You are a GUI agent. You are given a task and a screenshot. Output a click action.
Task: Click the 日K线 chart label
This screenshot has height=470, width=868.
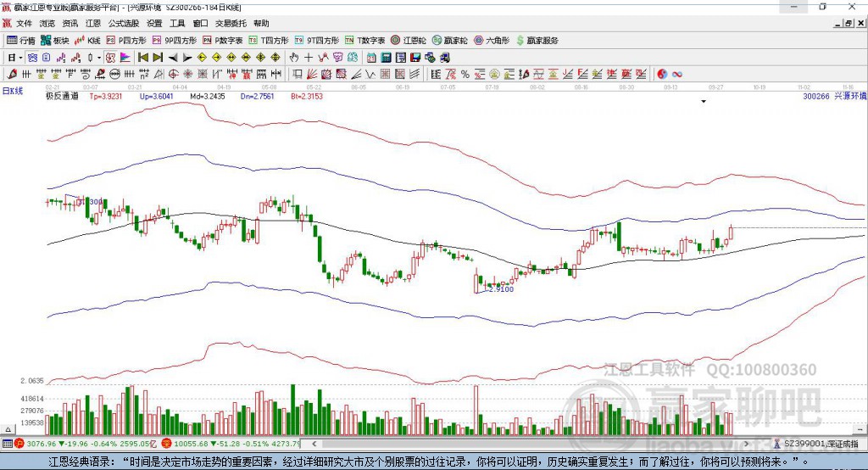tap(12, 91)
